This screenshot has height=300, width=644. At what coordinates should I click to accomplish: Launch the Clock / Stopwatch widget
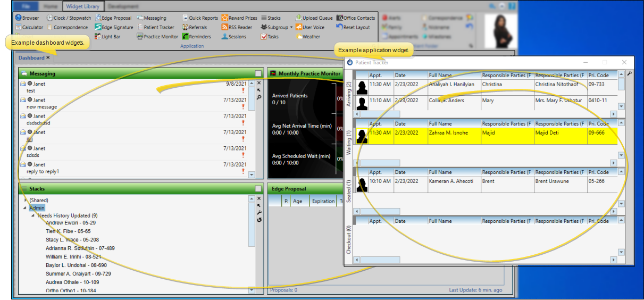[69, 18]
